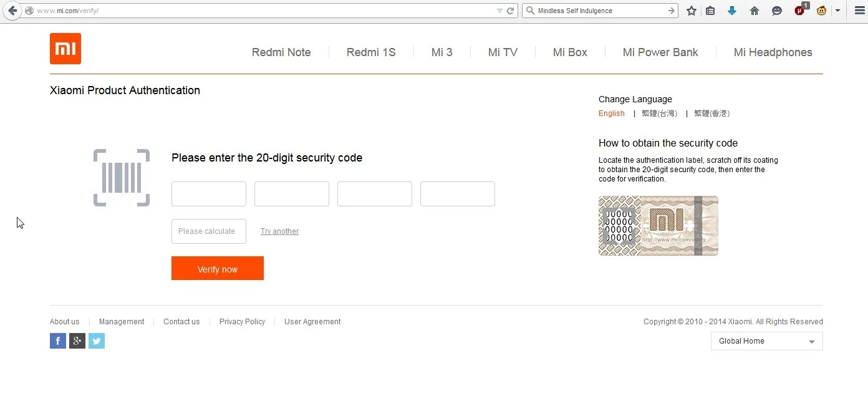Screen dimensions: 868x396
Task: Go to the browser home page
Action: [x=755, y=11]
